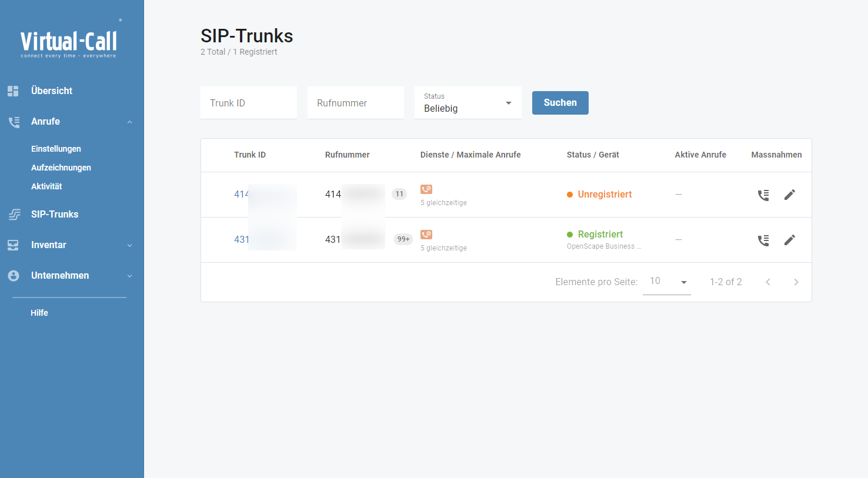868x478 pixels.
Task: Change Elemente pro Seite value
Action: click(667, 281)
